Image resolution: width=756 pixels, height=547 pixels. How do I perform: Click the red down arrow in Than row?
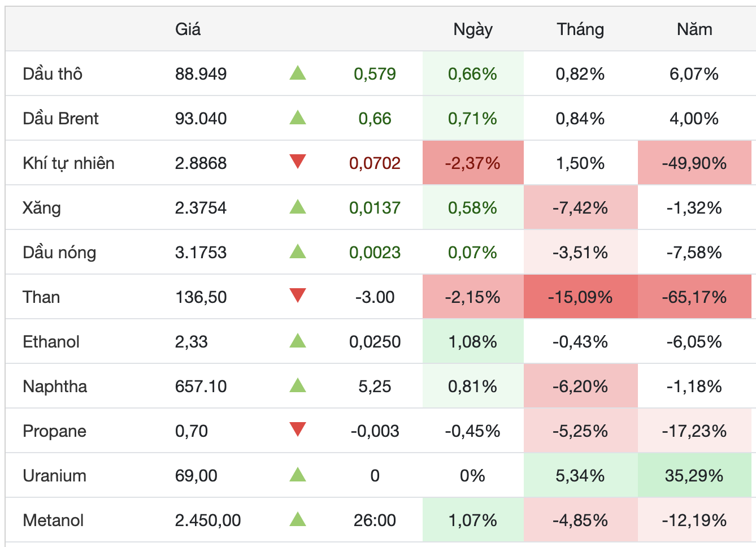point(298,296)
